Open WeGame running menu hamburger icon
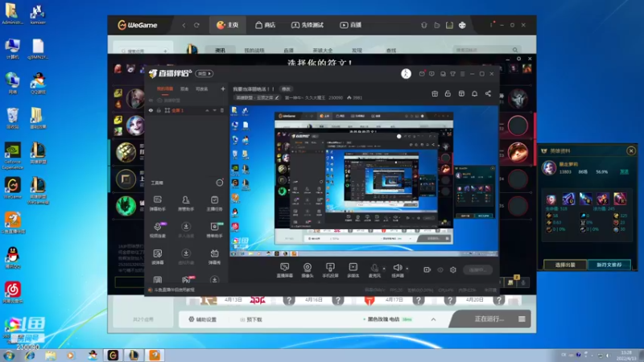This screenshot has height=362, width=644. pos(522,319)
